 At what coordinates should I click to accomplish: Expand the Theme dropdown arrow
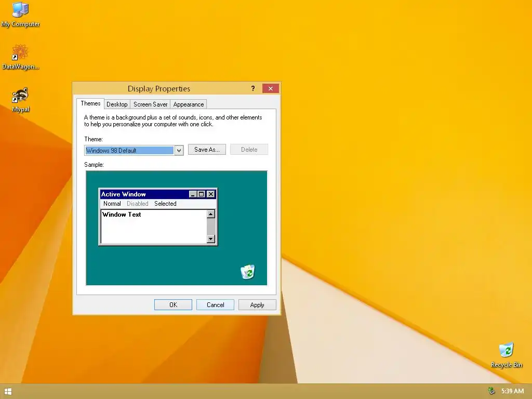coord(179,150)
